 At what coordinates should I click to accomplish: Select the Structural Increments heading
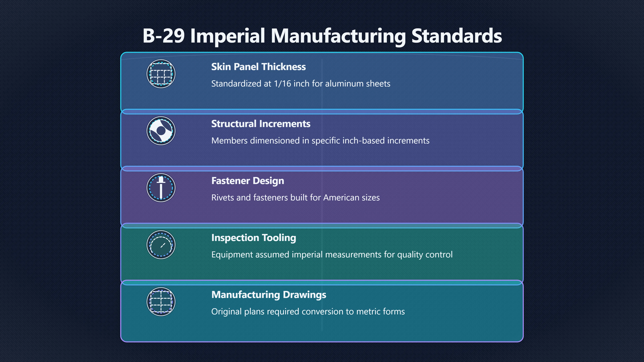tap(261, 124)
